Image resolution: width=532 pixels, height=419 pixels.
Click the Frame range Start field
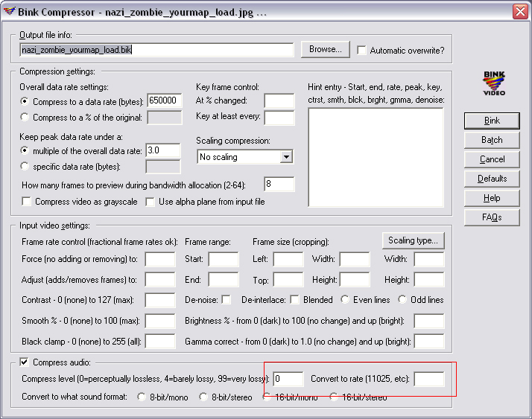click(x=224, y=259)
